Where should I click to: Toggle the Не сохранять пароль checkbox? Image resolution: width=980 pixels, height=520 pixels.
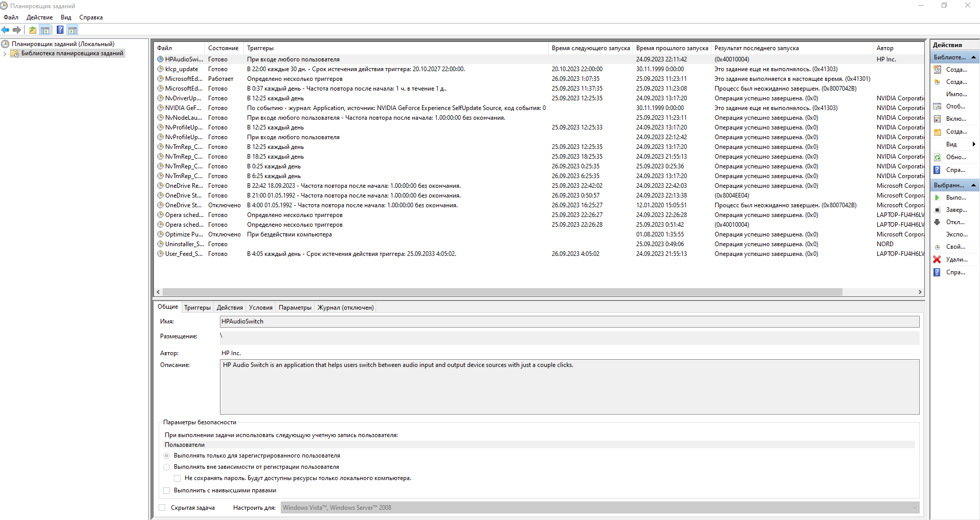177,478
